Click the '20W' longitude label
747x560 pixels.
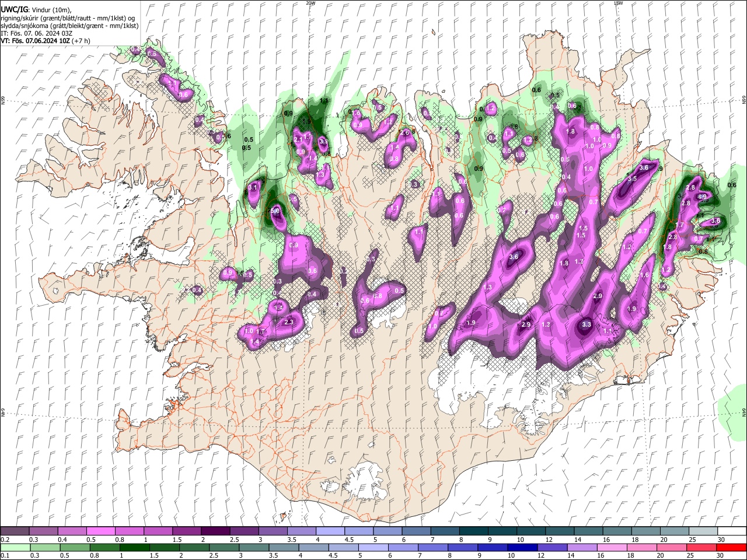click(x=310, y=3)
